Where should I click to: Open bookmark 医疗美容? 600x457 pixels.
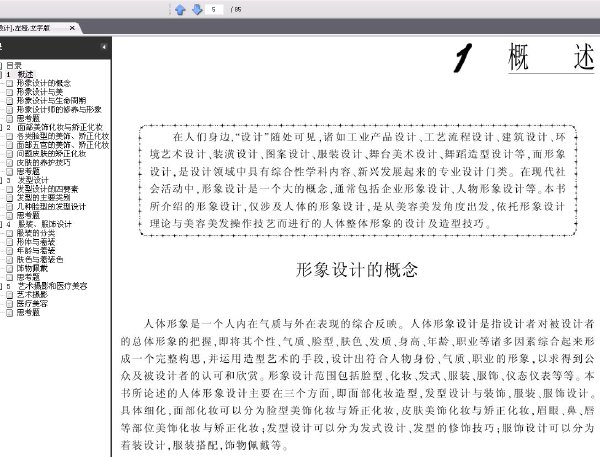point(32,303)
